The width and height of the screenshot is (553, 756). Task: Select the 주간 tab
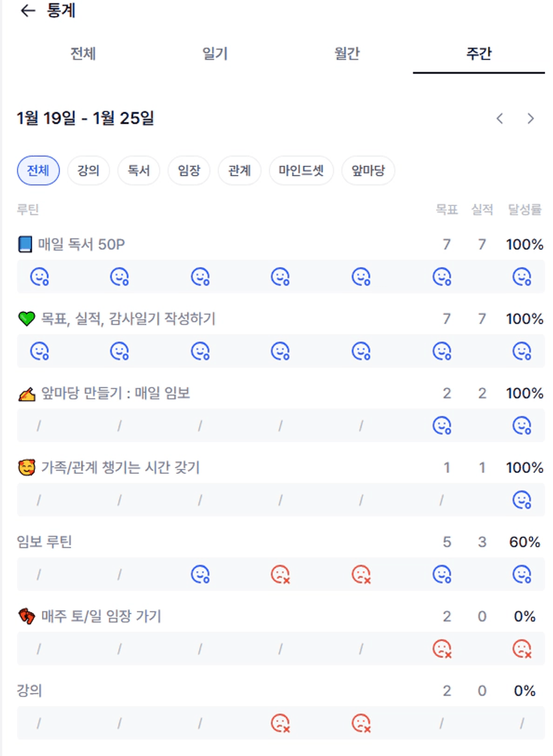(x=479, y=54)
